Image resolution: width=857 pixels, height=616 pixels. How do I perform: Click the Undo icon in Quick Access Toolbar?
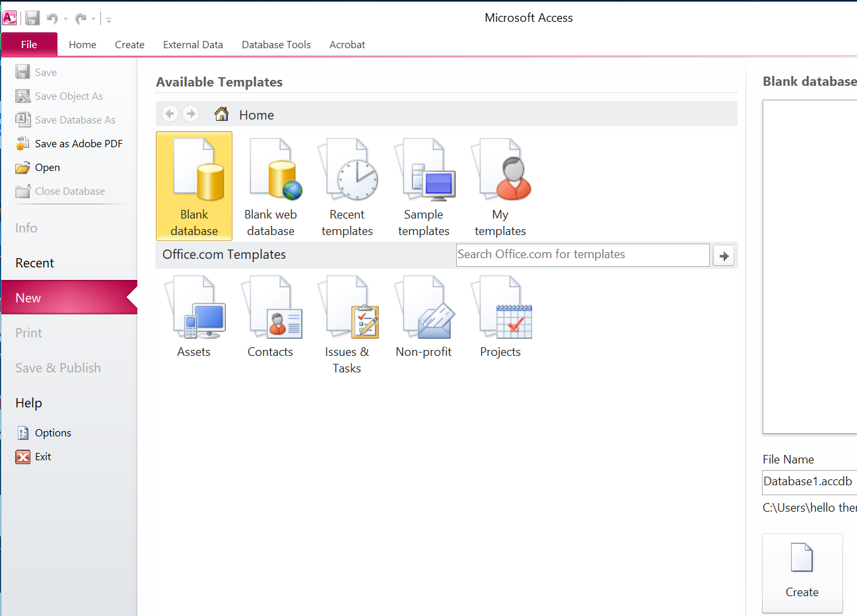tap(52, 18)
